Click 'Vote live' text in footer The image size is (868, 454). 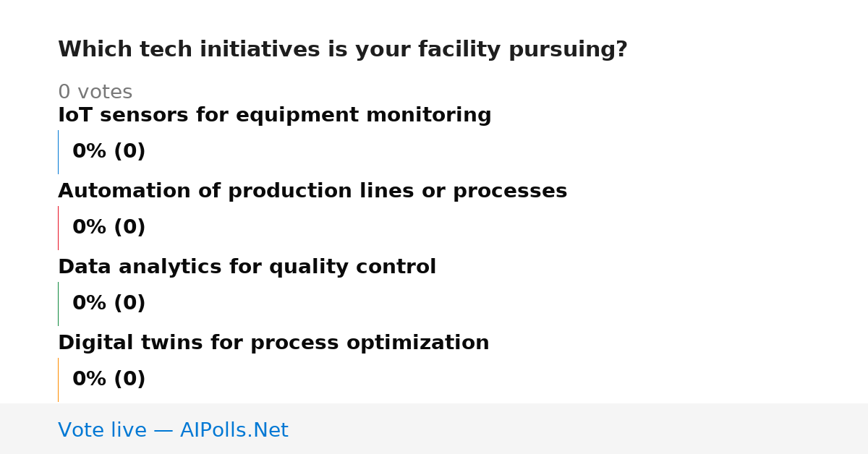102,430
